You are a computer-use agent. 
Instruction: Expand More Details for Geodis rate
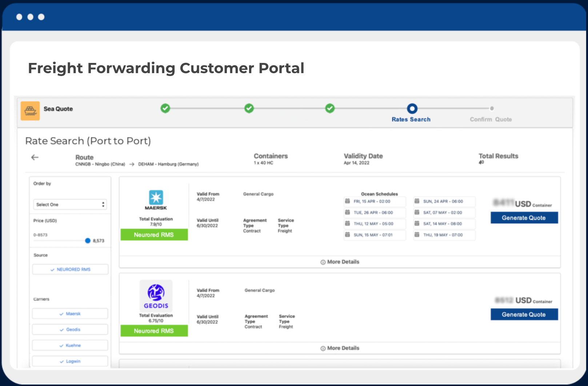340,348
